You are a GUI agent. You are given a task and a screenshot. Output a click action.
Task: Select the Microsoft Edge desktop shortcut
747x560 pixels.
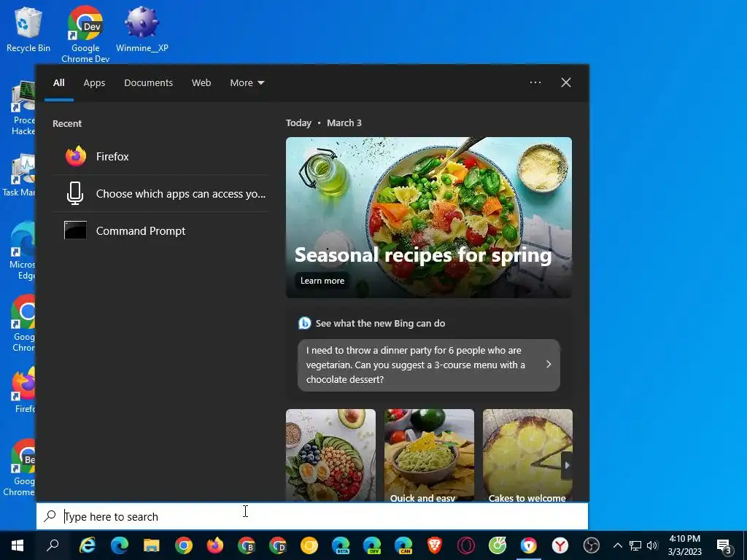(x=23, y=252)
